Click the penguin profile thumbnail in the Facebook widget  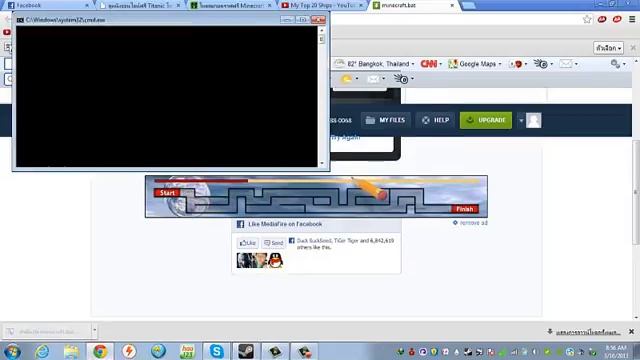(x=276, y=260)
